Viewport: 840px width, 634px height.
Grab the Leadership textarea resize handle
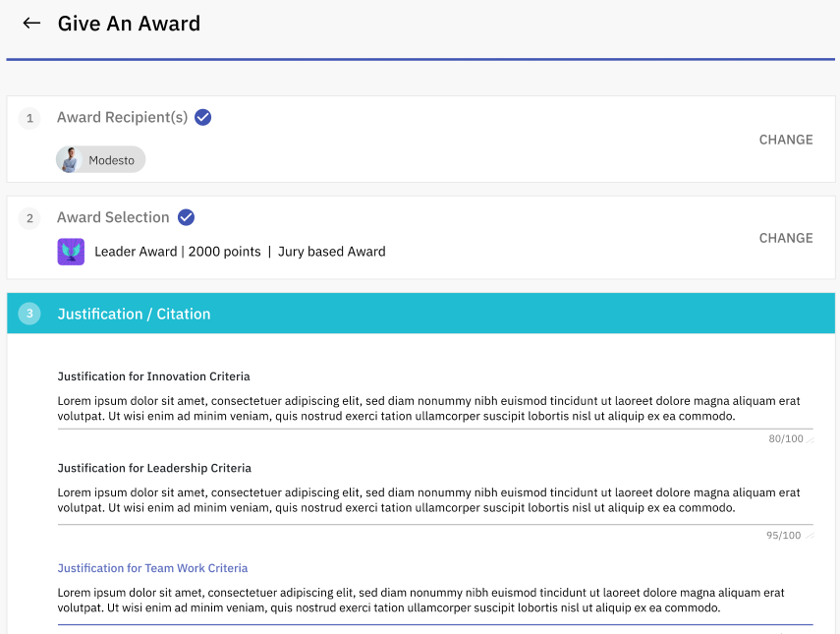[810, 536]
